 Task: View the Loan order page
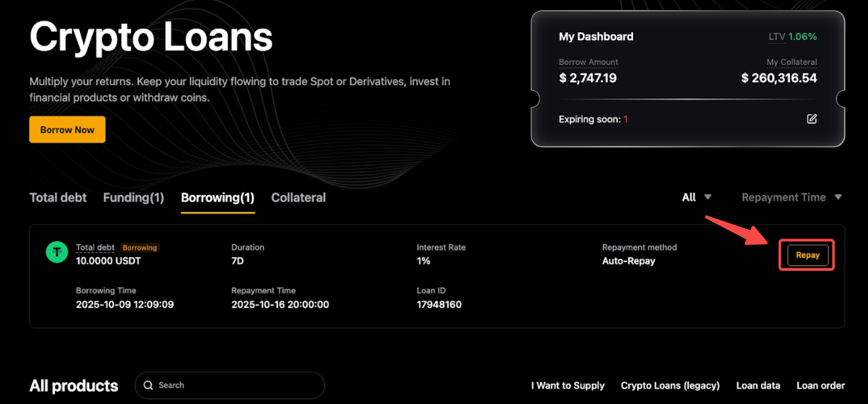tap(820, 386)
